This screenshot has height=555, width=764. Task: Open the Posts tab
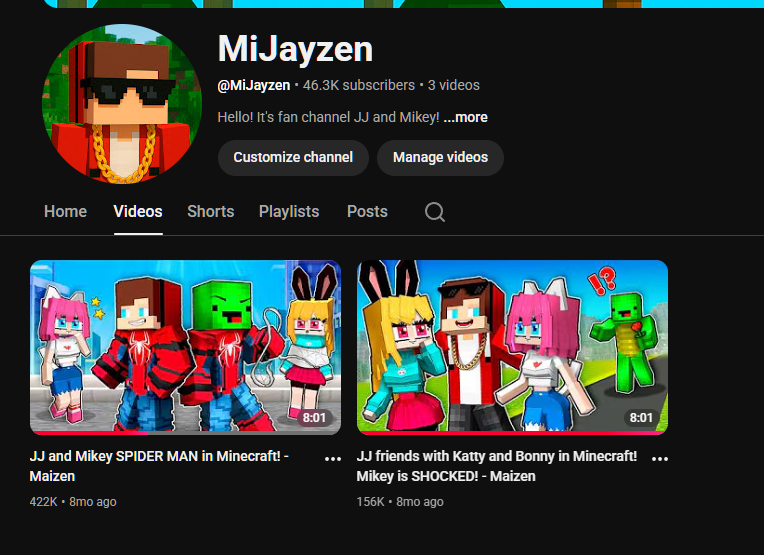(367, 211)
